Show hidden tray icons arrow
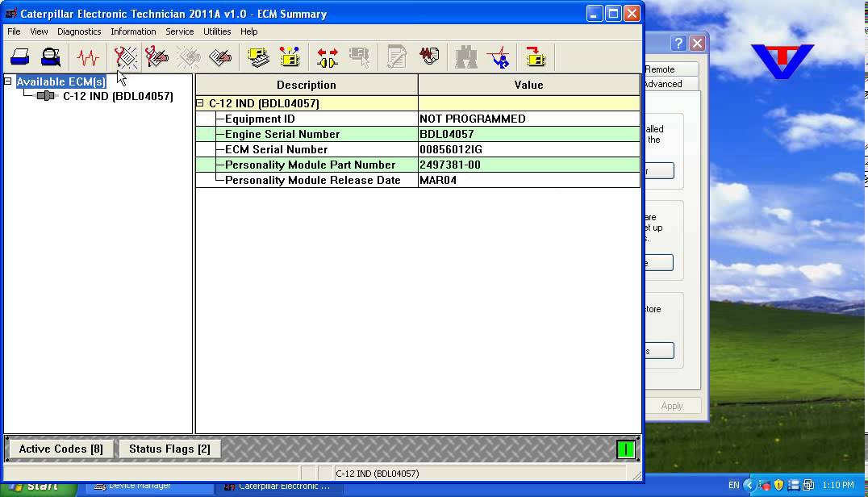The image size is (868, 497). (x=749, y=485)
